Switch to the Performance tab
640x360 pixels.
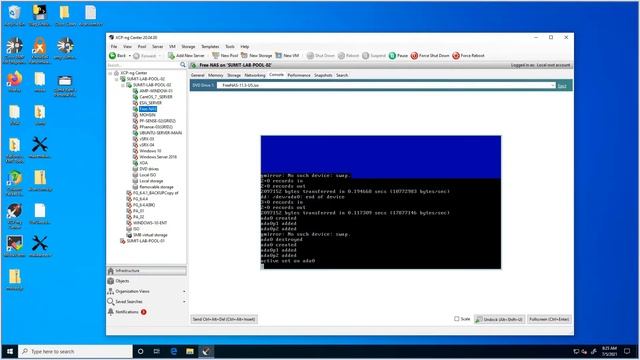point(299,75)
